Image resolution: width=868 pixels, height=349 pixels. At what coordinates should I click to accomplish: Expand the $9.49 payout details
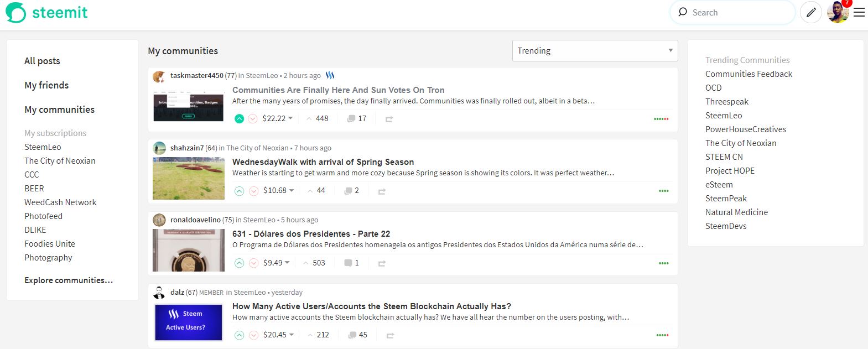pos(276,263)
